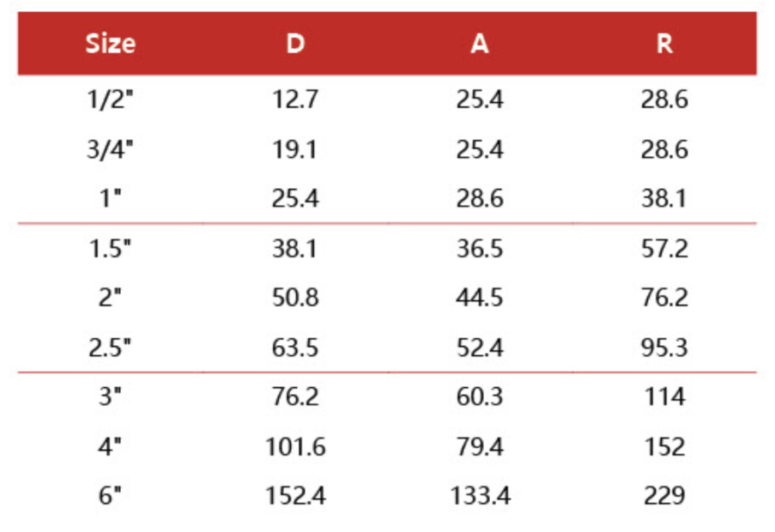This screenshot has width=775, height=532.
Task: Click the 44.5 cell
Action: pyautogui.click(x=479, y=299)
